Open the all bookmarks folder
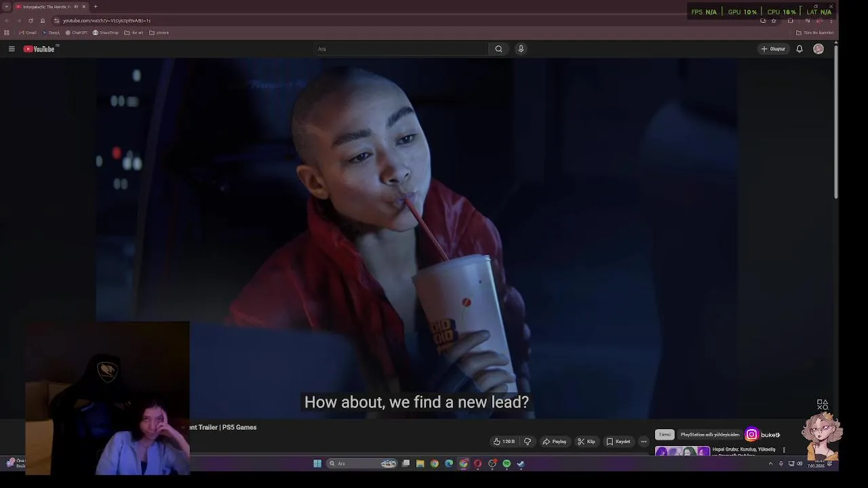This screenshot has width=868, height=488. coord(814,33)
